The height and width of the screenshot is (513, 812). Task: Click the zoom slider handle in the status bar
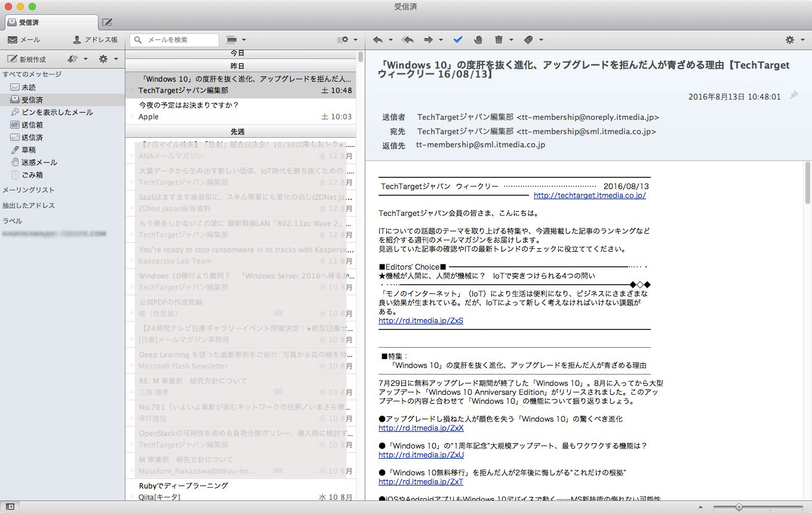tap(739, 507)
